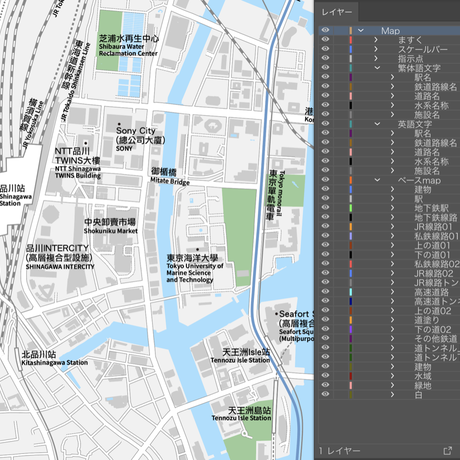This screenshot has width=460, height=460.
Task: Collapse the ベースmap group
Action: 377,180
